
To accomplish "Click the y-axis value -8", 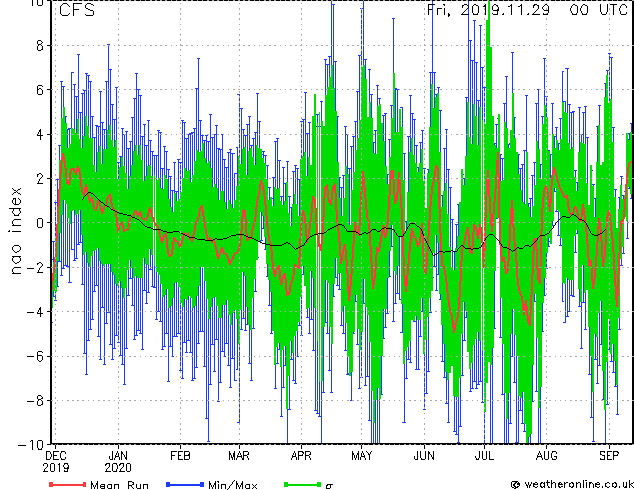I will tap(35, 401).
